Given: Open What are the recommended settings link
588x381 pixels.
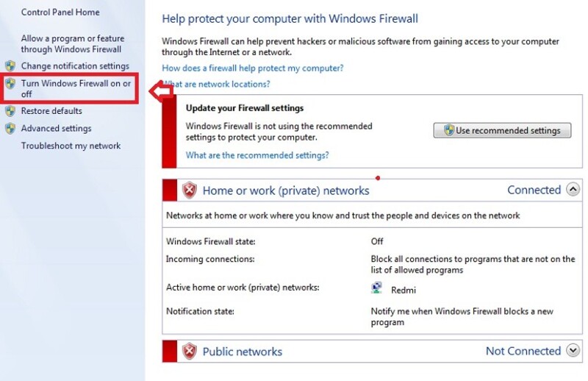Looking at the screenshot, I should click(x=257, y=155).
